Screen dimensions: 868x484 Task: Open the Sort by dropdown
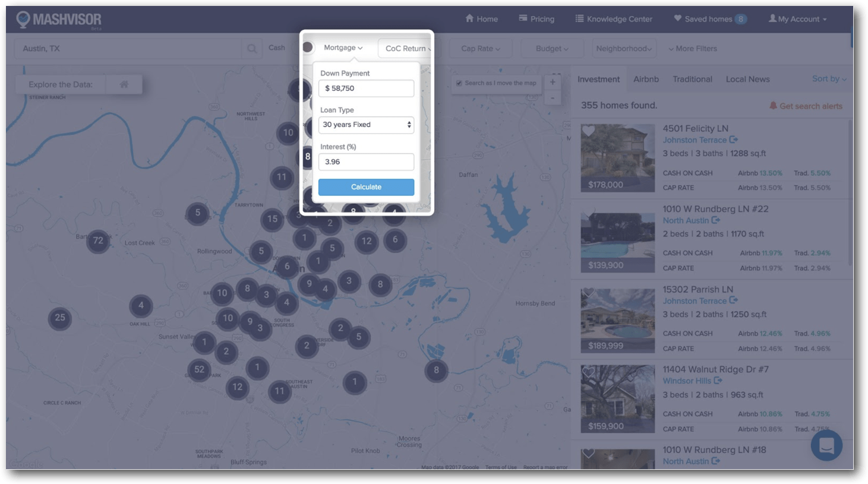click(829, 78)
